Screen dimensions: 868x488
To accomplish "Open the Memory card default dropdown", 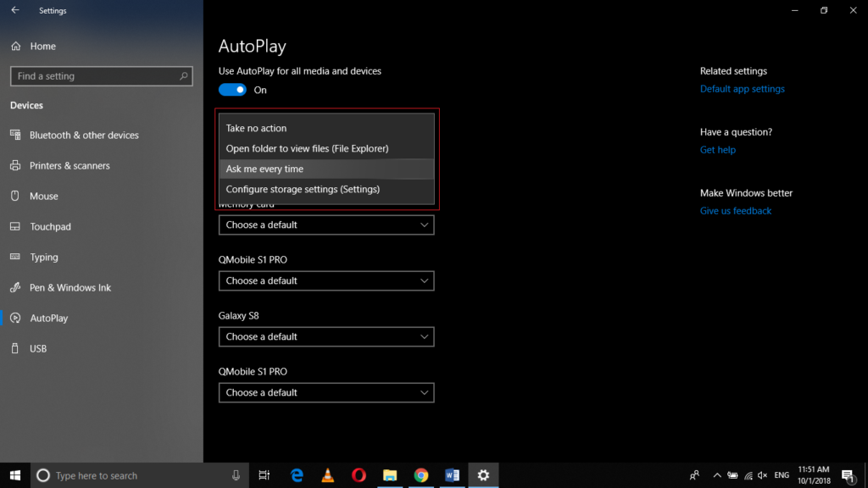I will click(x=326, y=225).
